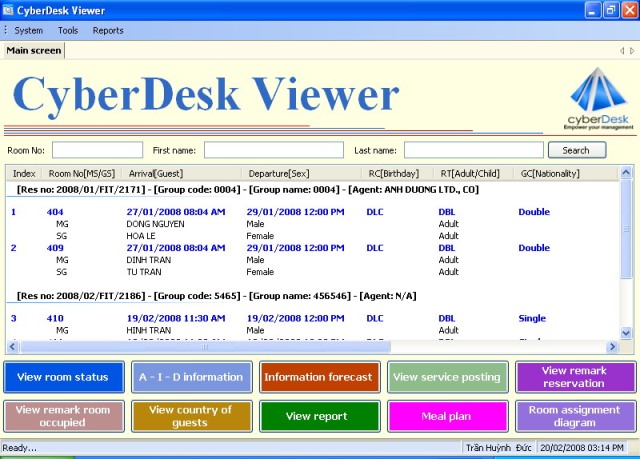Screen dimensions: 640x459
Task: Click the horizontal scrollbar right arrow
Action: (x=614, y=347)
